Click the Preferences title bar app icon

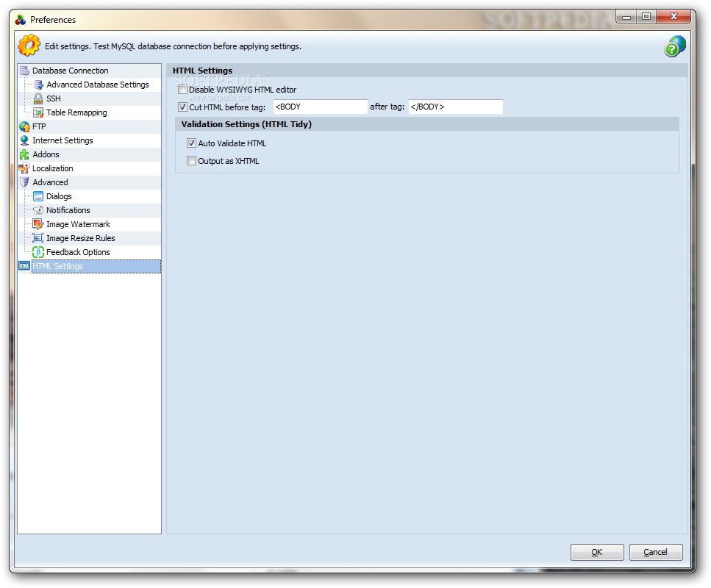pos(21,20)
